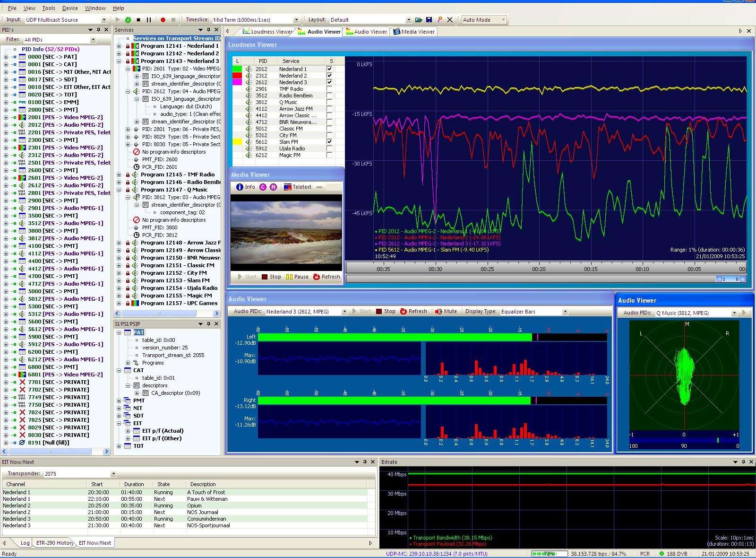Open the Tools menu
The image size is (756, 558).
point(49,8)
